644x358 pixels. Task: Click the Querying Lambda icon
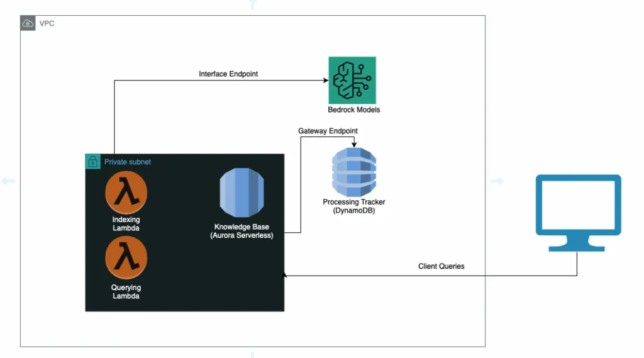(126, 259)
